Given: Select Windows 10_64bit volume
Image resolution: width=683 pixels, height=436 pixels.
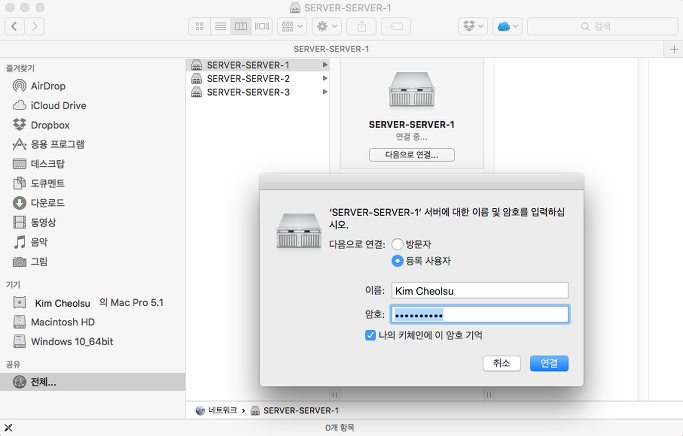Looking at the screenshot, I should tap(63, 341).
